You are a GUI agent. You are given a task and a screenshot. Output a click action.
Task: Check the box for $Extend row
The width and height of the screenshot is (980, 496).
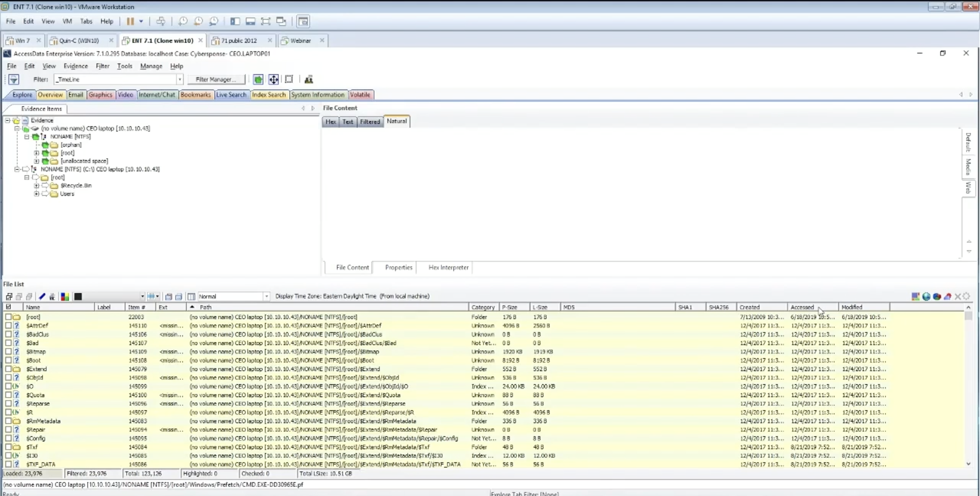pos(9,368)
